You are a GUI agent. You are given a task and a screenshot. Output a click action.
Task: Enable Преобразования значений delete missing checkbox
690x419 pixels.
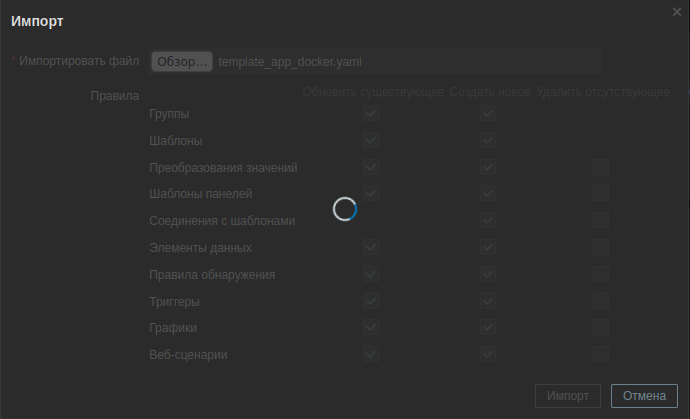(x=601, y=167)
